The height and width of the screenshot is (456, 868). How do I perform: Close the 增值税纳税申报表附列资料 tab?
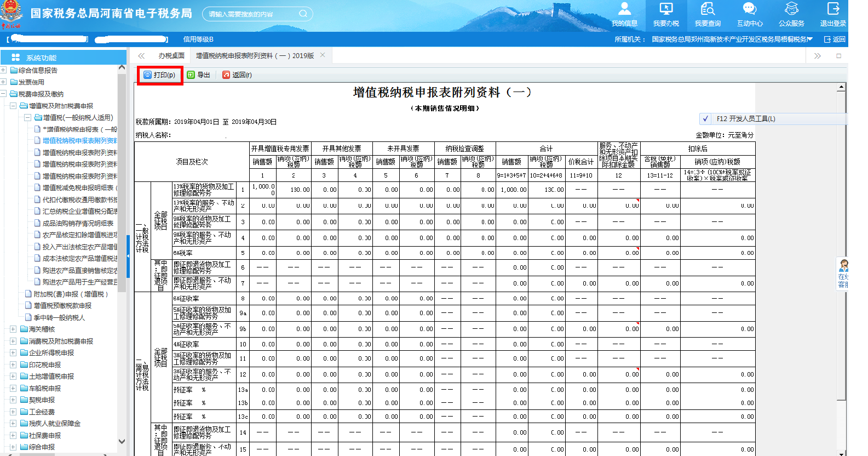pyautogui.click(x=323, y=55)
